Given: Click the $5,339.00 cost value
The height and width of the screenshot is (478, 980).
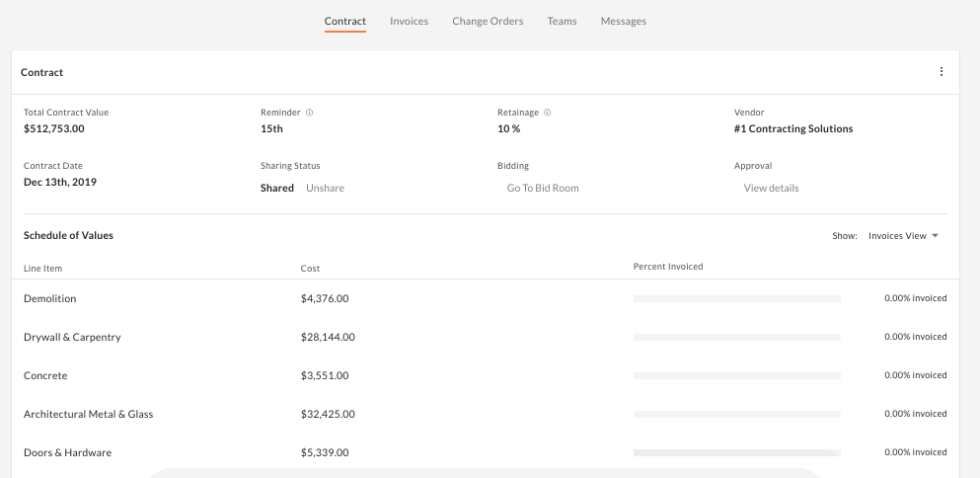Looking at the screenshot, I should pos(325,452).
